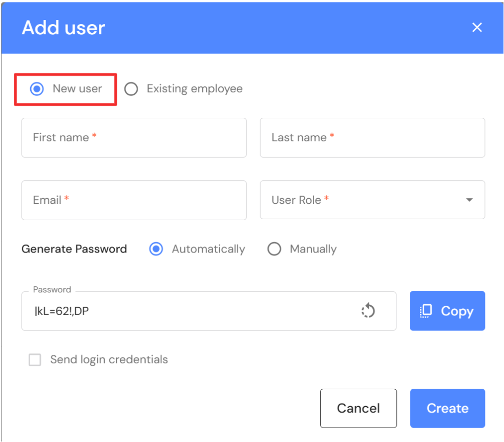Click the Create button
504x442 pixels.
447,408
